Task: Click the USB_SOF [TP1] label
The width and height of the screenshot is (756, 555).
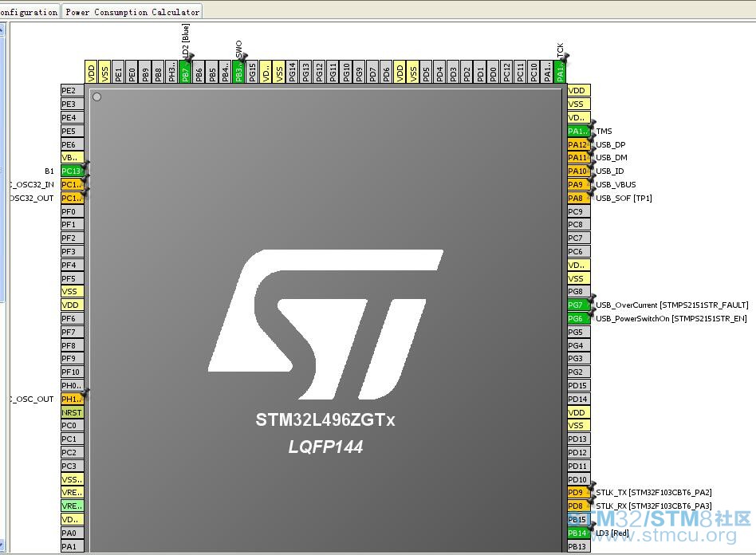Action: [624, 199]
